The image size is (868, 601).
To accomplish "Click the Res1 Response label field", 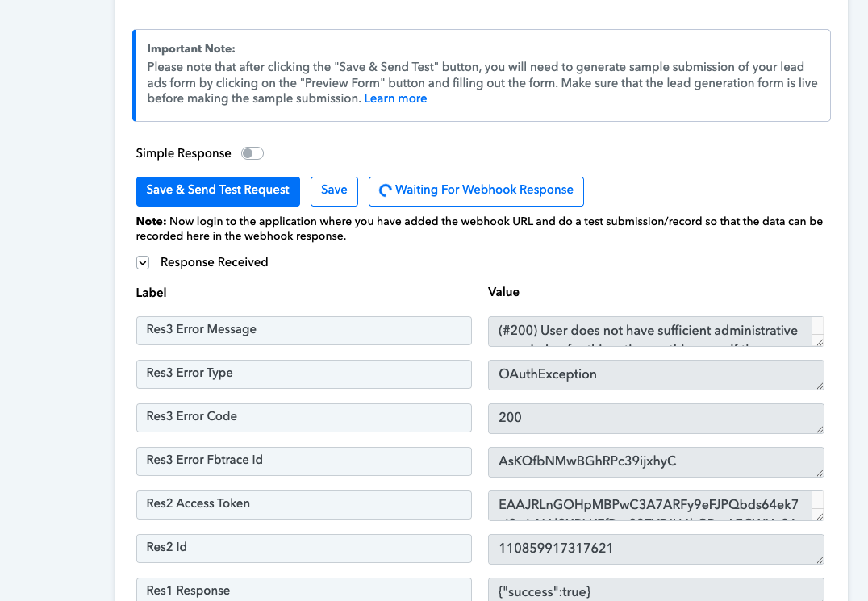I will pyautogui.click(x=303, y=590).
